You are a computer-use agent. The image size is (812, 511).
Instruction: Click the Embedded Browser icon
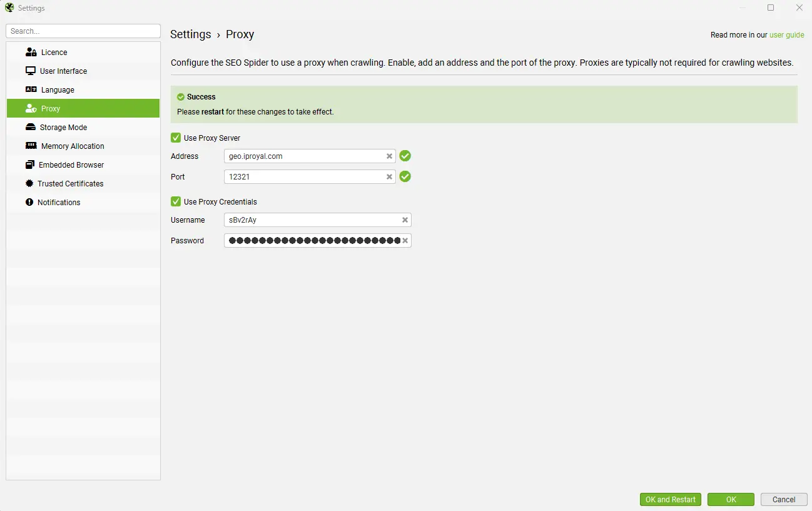point(30,165)
